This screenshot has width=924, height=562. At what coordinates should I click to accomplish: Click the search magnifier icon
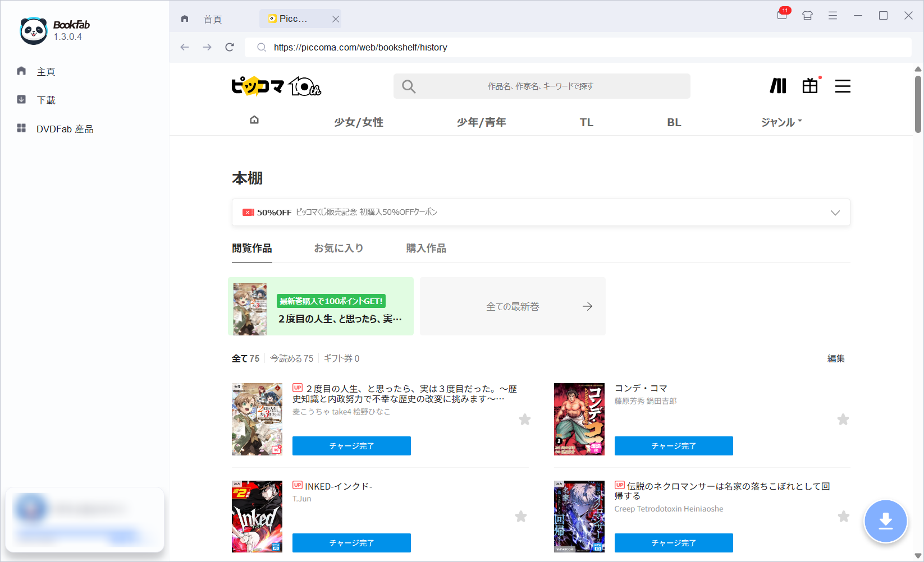pos(409,86)
